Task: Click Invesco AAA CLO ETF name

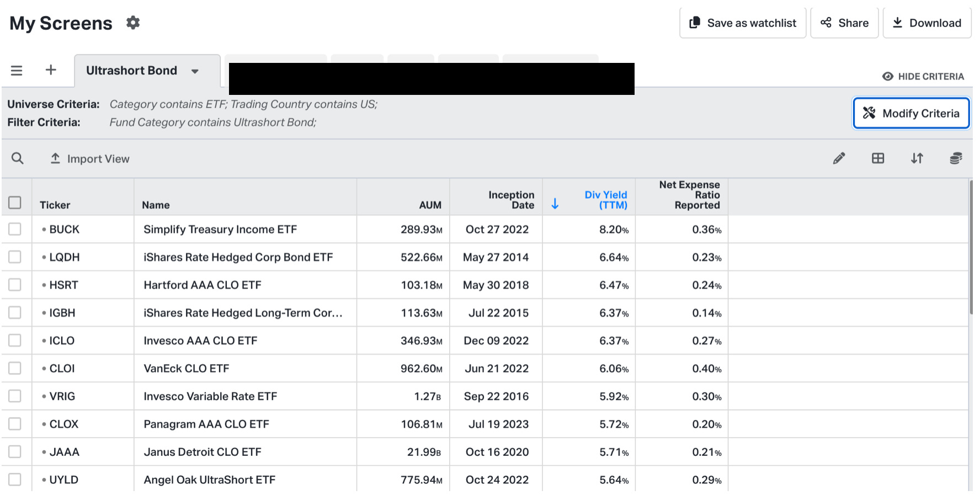Action: click(200, 340)
